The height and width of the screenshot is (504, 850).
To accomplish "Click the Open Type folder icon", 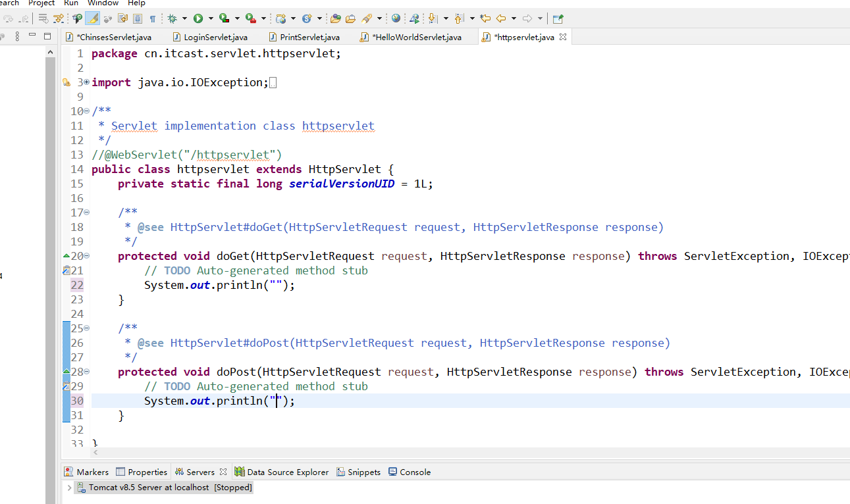I will [x=335, y=18].
